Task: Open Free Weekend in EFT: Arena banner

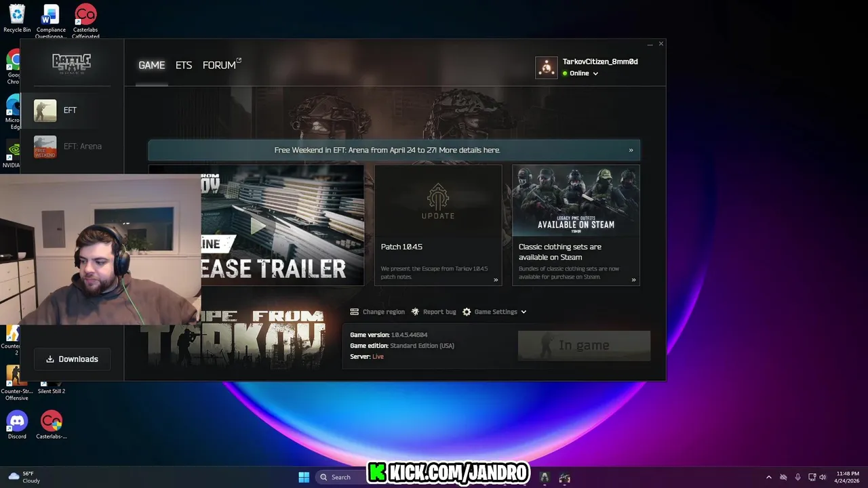Action: tap(394, 150)
